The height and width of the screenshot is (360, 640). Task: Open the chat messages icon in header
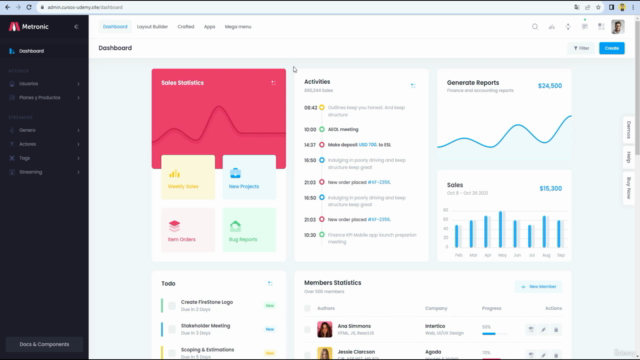(584, 27)
